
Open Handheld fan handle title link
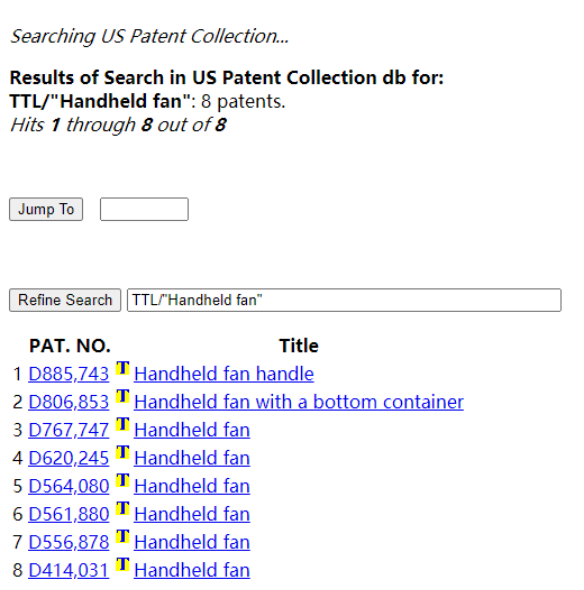point(224,374)
